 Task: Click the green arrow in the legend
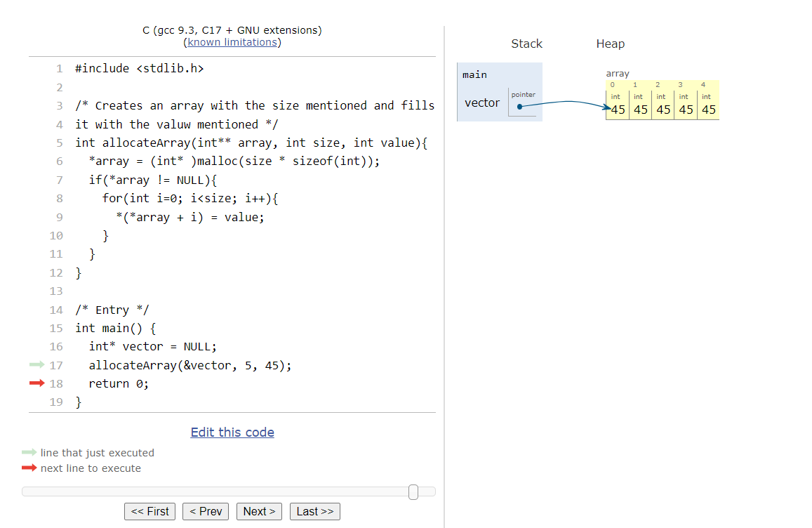[29, 453]
